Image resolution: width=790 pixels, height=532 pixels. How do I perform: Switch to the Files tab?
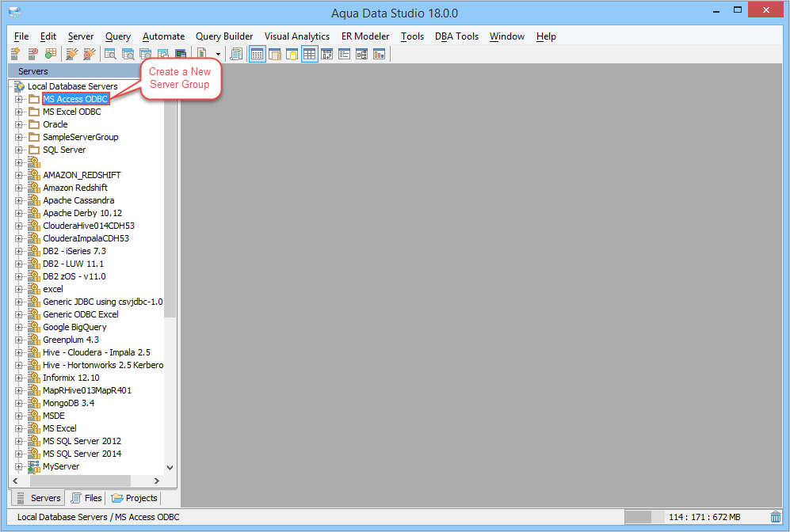86,498
